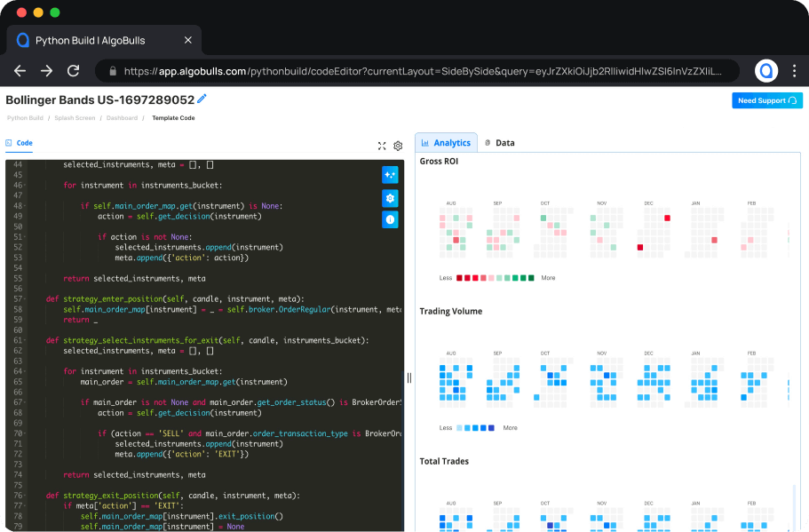Collapse code fold at line 76

(x=25, y=496)
